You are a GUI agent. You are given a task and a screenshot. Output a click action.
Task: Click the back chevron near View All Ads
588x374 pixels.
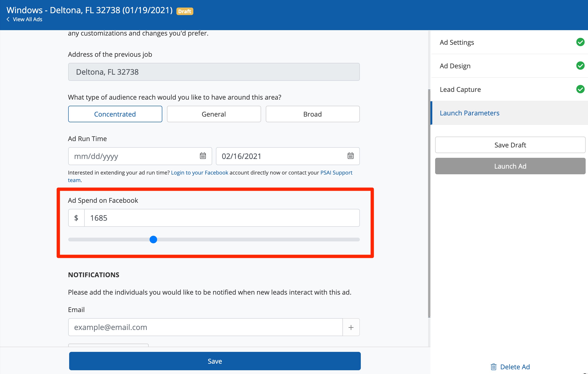tap(8, 19)
